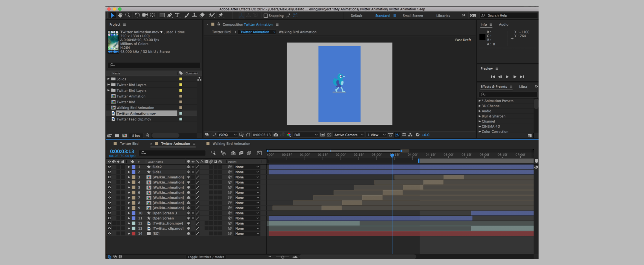Switch to the Twitter Bird timeline tab
Screen dimensions: 644x265
click(129, 144)
